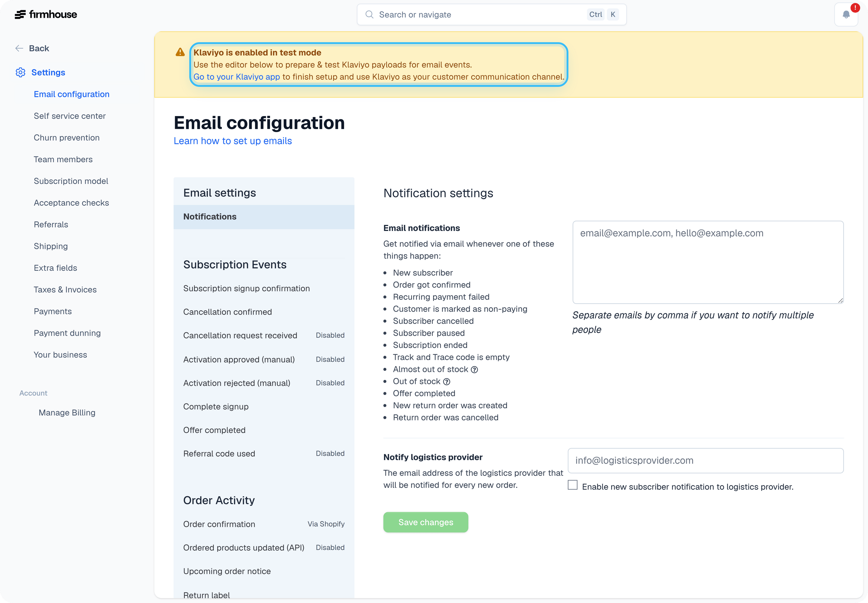The width and height of the screenshot is (868, 603).
Task: Select the Notifications email setting
Action: click(264, 217)
